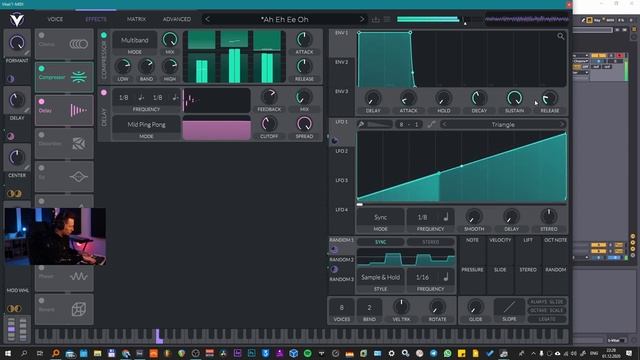Click the OCTAVE SCALE button

[547, 310]
